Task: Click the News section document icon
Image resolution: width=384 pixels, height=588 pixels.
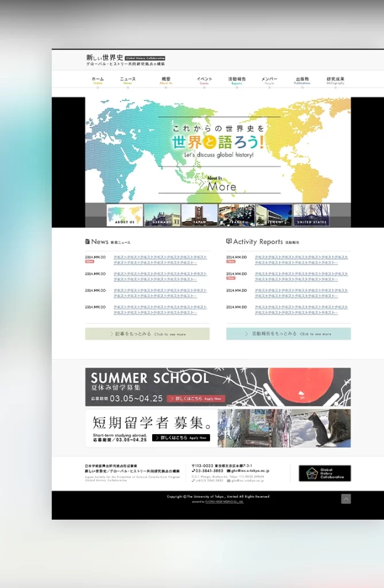Action: 87,242
